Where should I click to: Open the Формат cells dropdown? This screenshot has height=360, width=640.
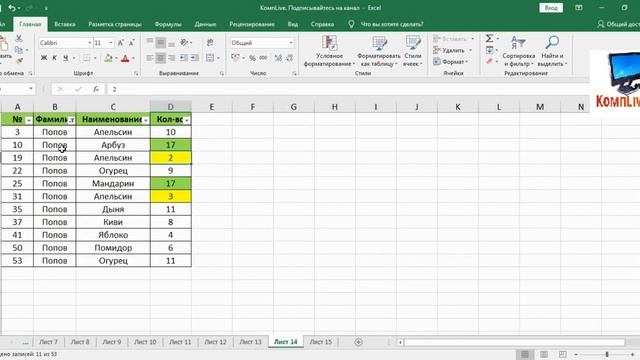(x=451, y=62)
